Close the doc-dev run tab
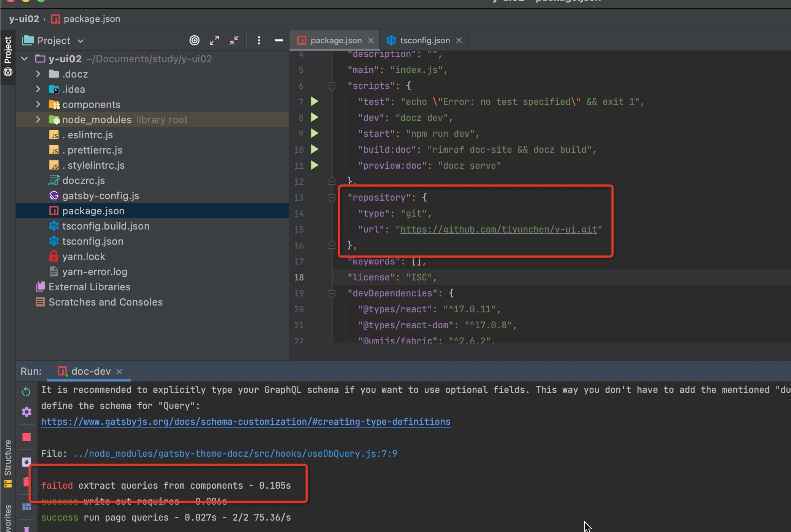Viewport: 791px width, 532px height. [119, 371]
